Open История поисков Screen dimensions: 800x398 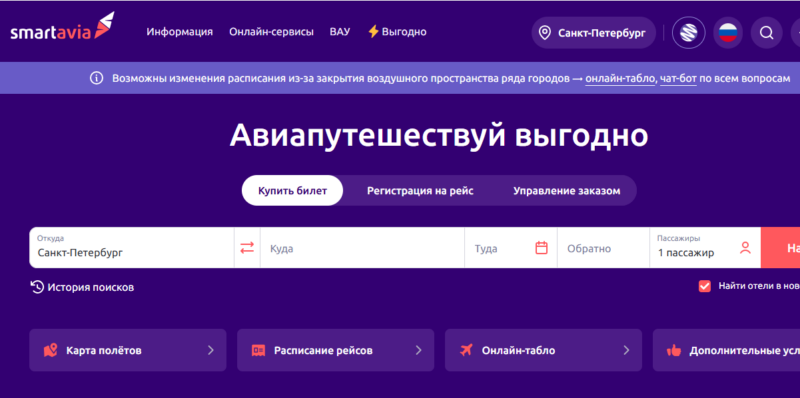click(x=83, y=287)
